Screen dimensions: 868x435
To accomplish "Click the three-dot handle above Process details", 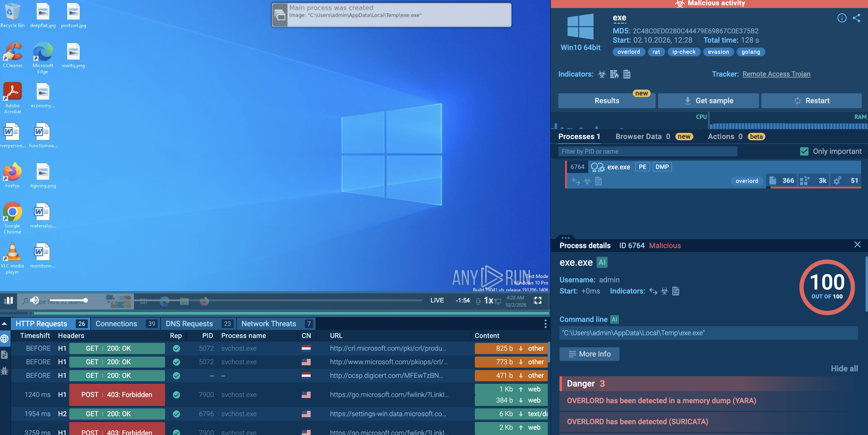I will pyautogui.click(x=566, y=237).
